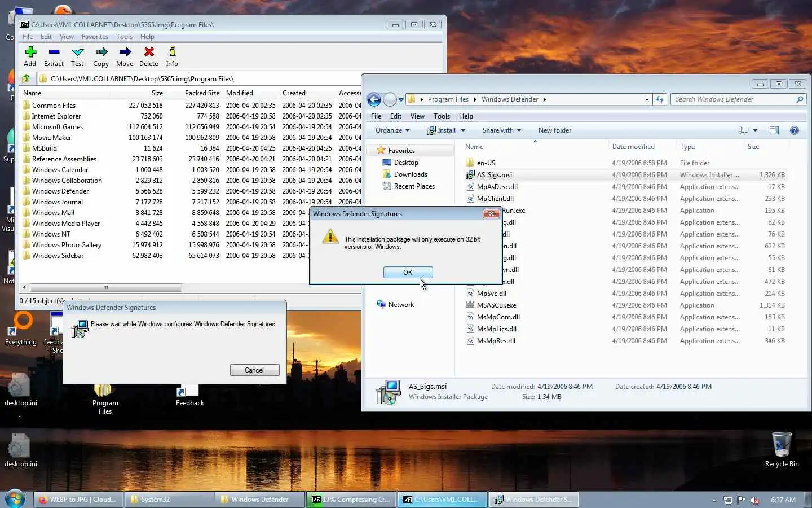Cancel the Windows Defender Signatures configuration
The image size is (812, 508).
coord(254,370)
